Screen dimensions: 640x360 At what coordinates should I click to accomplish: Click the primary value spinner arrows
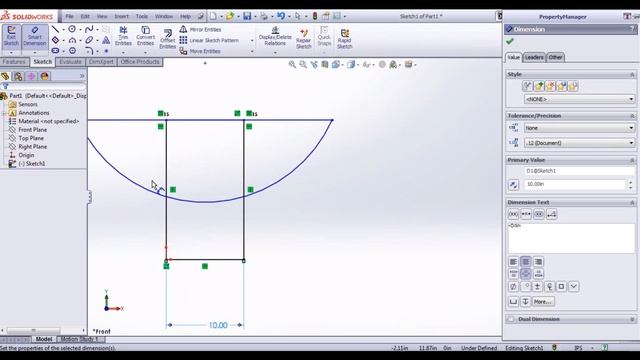tap(631, 184)
